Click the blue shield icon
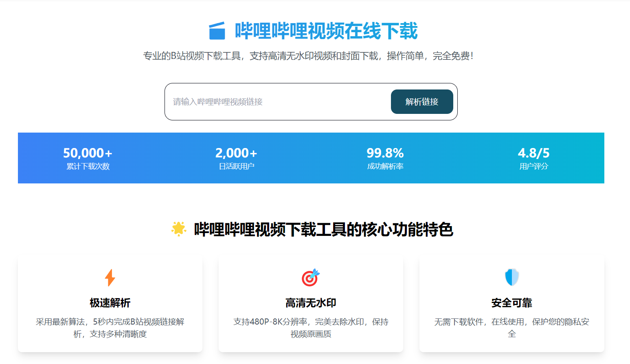This screenshot has height=364, width=630. click(x=512, y=277)
